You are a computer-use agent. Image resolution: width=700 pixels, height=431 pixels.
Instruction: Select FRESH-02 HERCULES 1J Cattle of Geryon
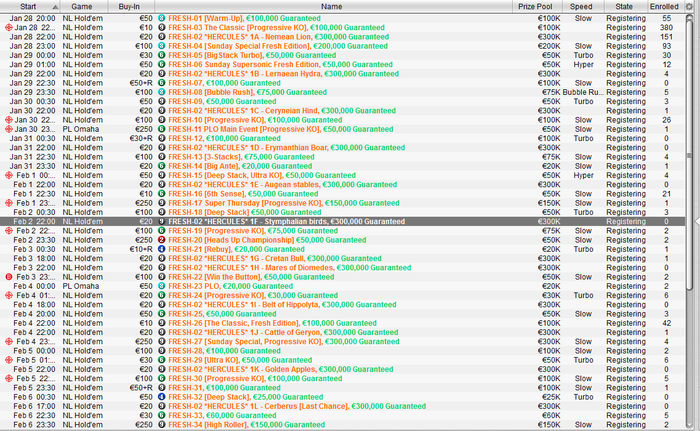coord(342,332)
